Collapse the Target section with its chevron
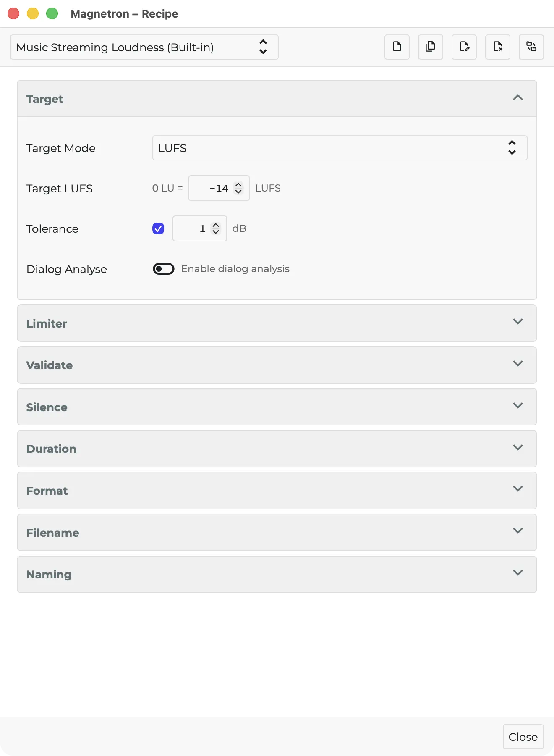The image size is (554, 756). coord(517,98)
